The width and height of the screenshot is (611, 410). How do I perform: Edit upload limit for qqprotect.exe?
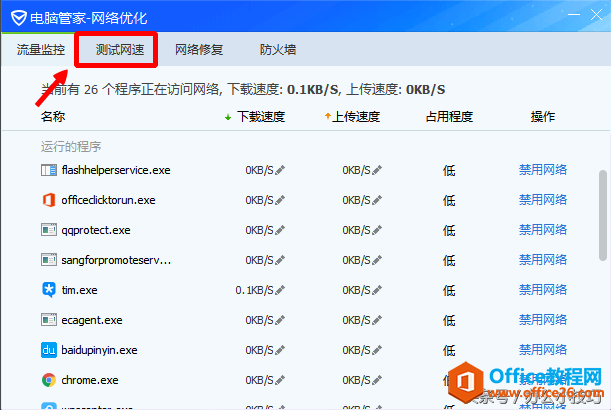(x=377, y=230)
